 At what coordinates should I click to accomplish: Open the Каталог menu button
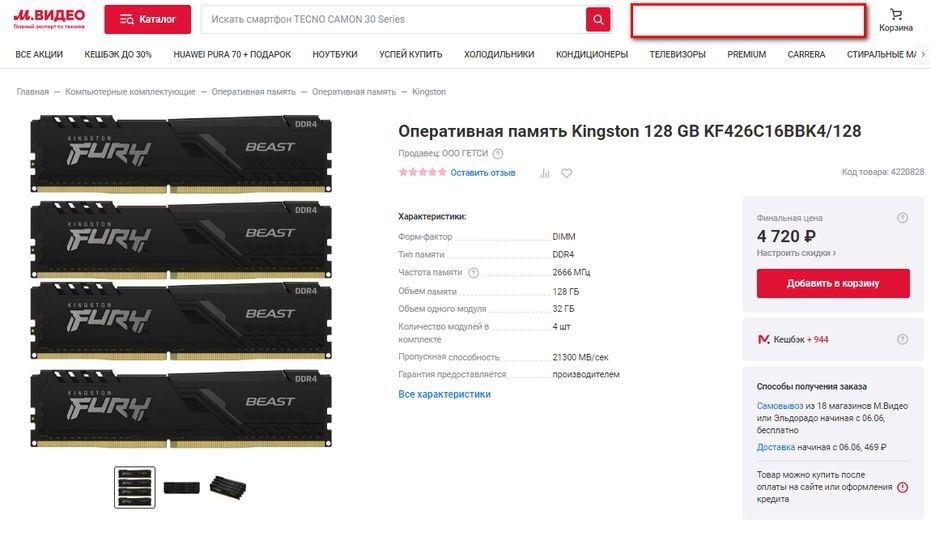(x=147, y=20)
